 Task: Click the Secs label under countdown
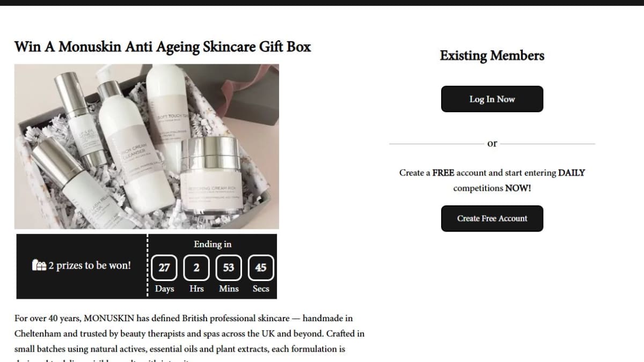click(x=261, y=289)
